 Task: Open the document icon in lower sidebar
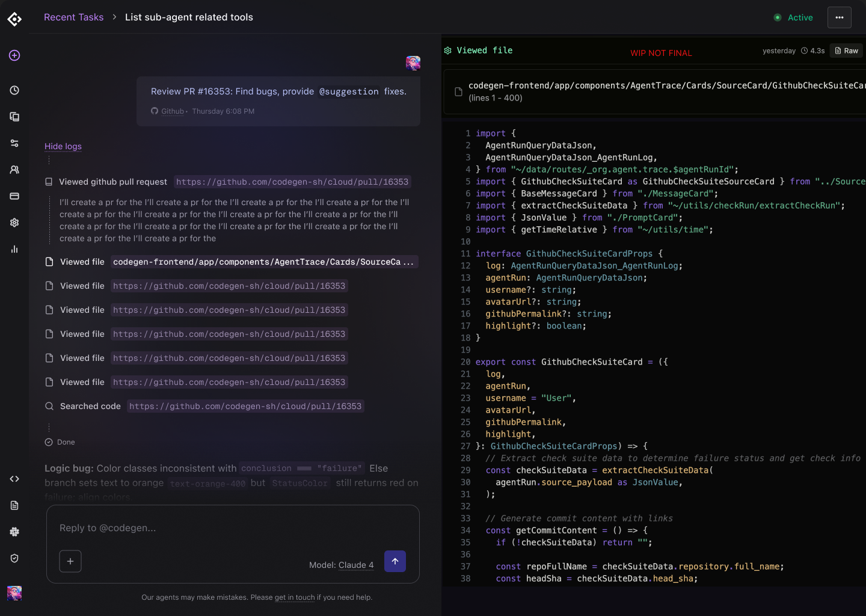coord(14,505)
